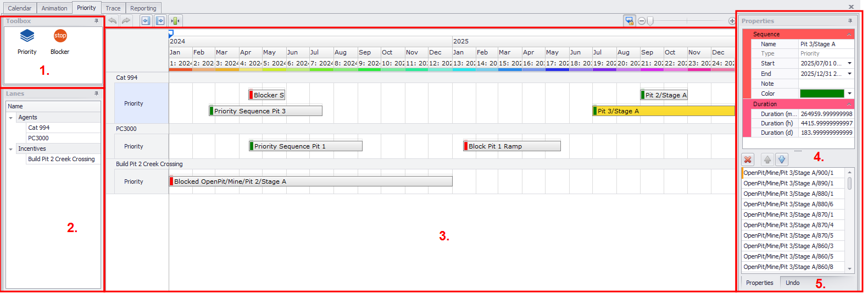Click the empty Note field

tap(826, 84)
